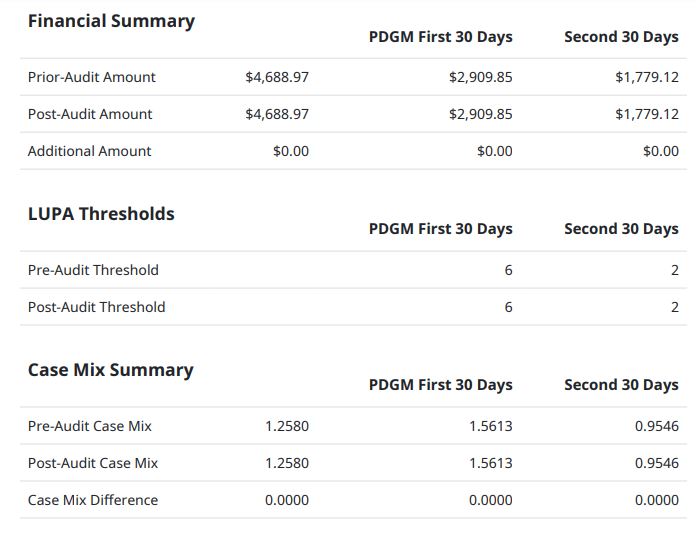
Task: Select Pre-Audit Threshold PDGM First 30 Days value
Action: (x=508, y=270)
